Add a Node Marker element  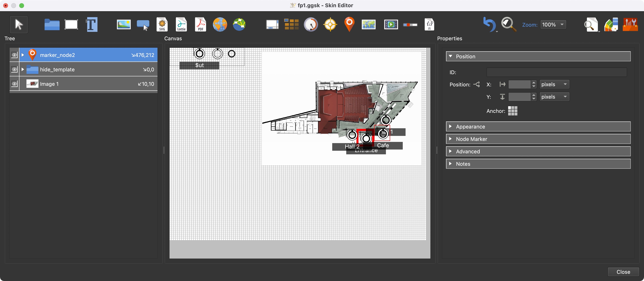(x=349, y=24)
